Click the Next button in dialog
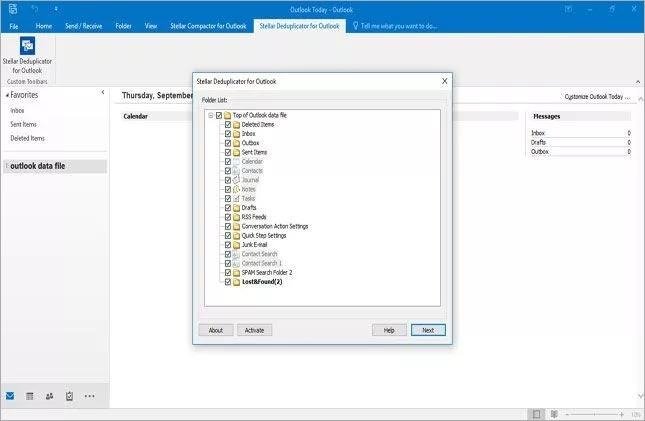This screenshot has height=421, width=645. 428,330
